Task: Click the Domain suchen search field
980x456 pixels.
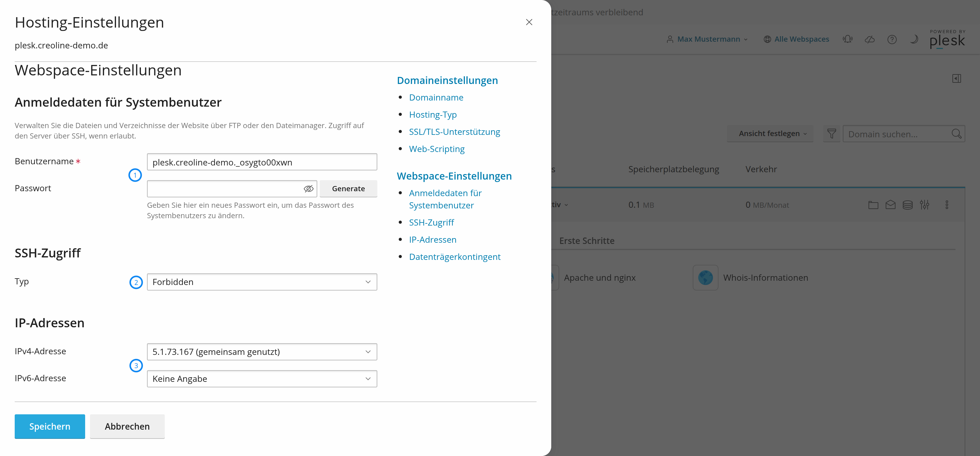Action: (x=903, y=134)
